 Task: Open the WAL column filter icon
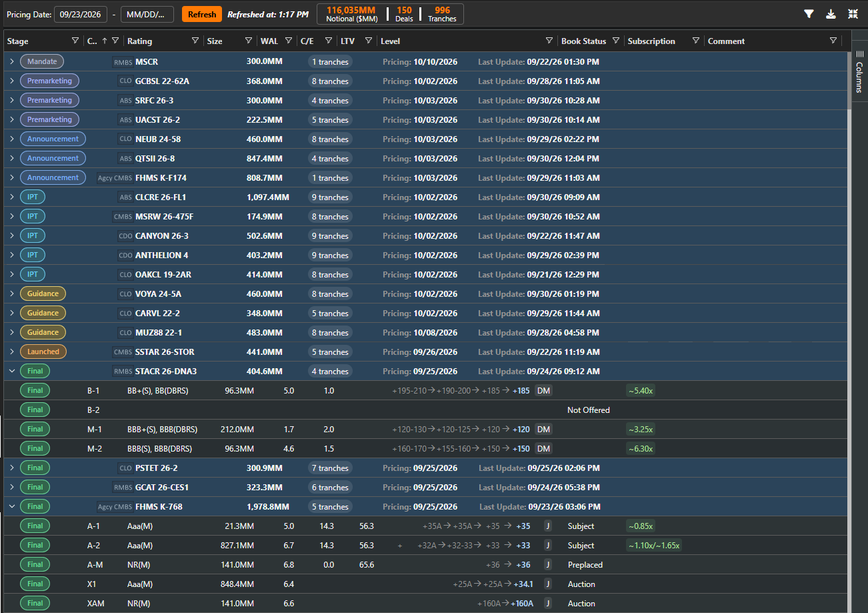point(289,41)
